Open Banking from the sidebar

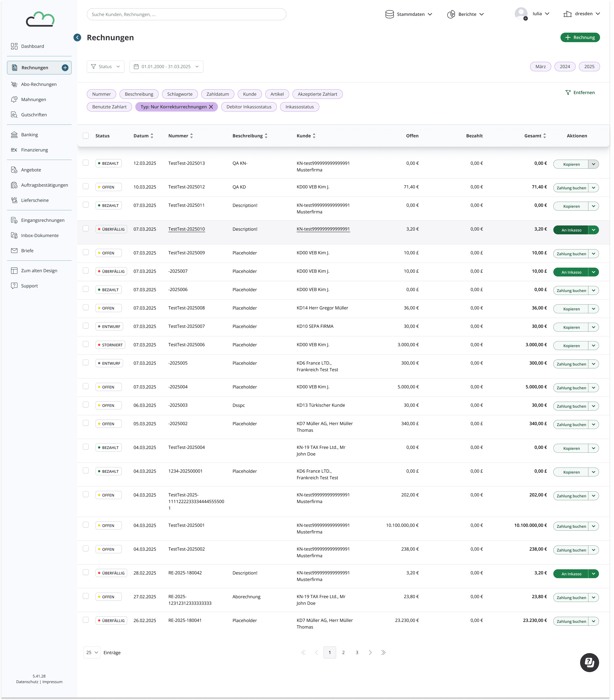click(x=29, y=135)
